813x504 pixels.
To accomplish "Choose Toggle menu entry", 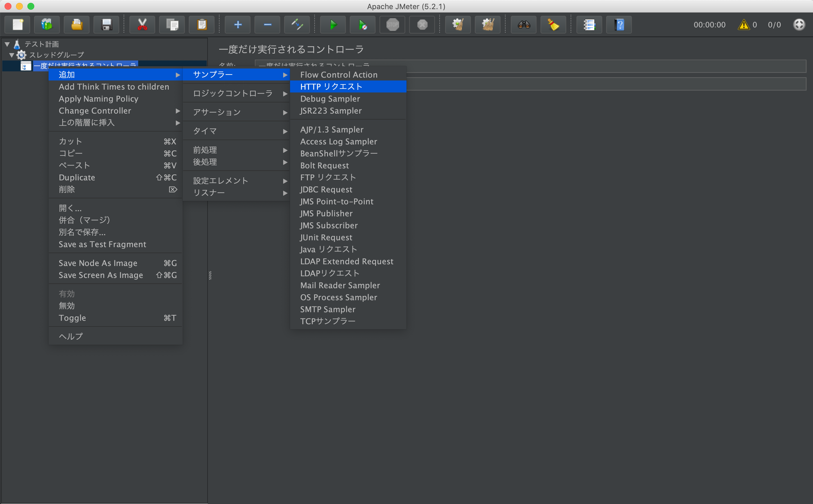I will point(115,318).
